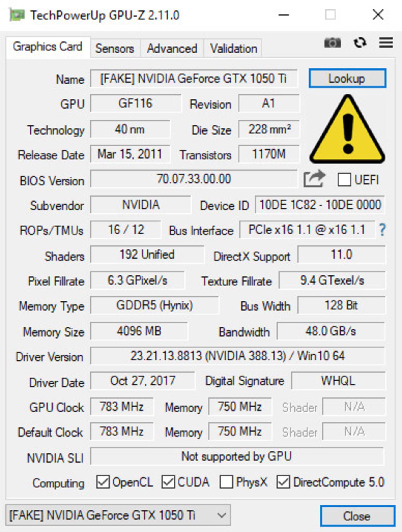The image size is (402, 532).
Task: Click the Bus Interface question mark
Action: click(x=382, y=230)
